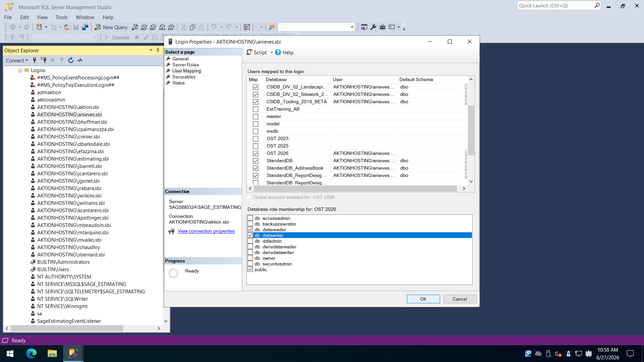Click the Find in Files toolbar icon
The width and height of the screenshot is (644, 362).
[x=272, y=27]
